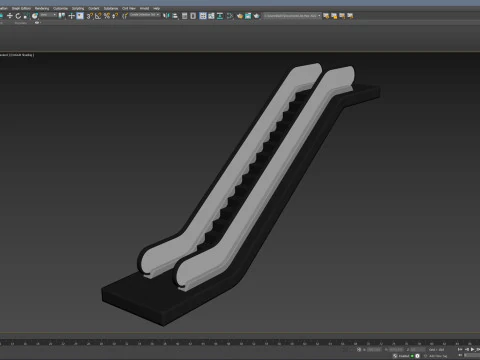The image size is (480, 360).
Task: Select the Rotate tool
Action: pyautogui.click(x=18, y=16)
